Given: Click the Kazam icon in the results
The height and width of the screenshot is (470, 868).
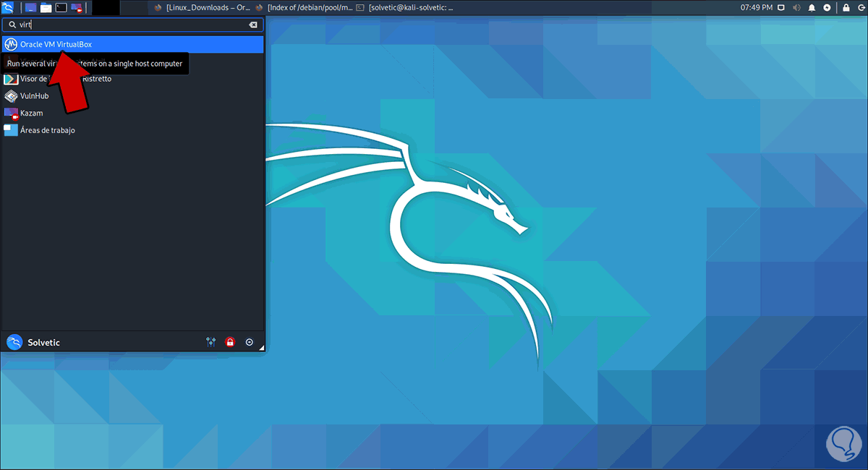Looking at the screenshot, I should coord(11,113).
